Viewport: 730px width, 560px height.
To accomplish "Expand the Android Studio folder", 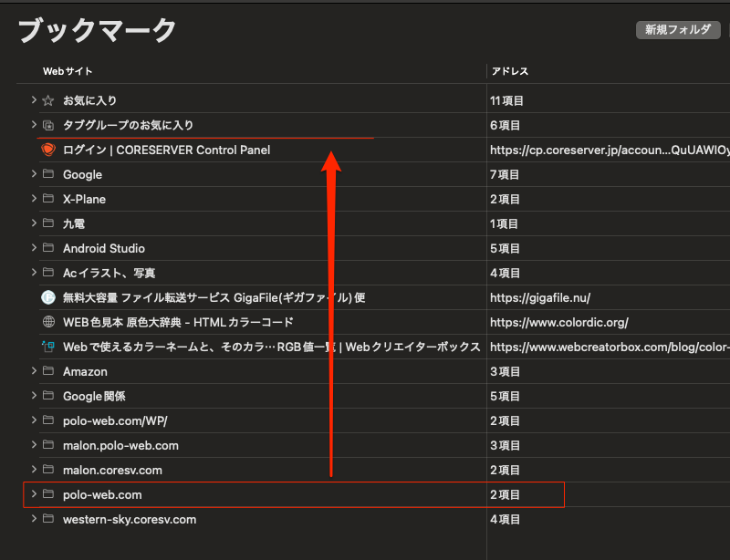I will (x=34, y=248).
